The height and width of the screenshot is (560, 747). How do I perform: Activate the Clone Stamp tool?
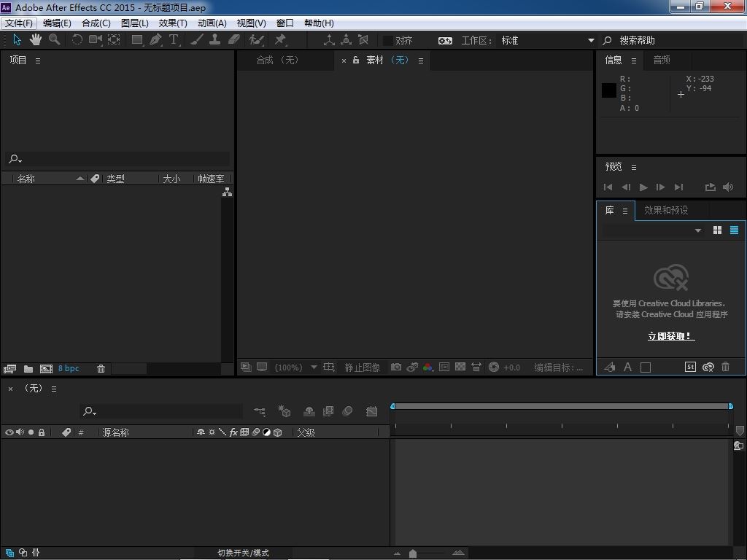(x=215, y=39)
